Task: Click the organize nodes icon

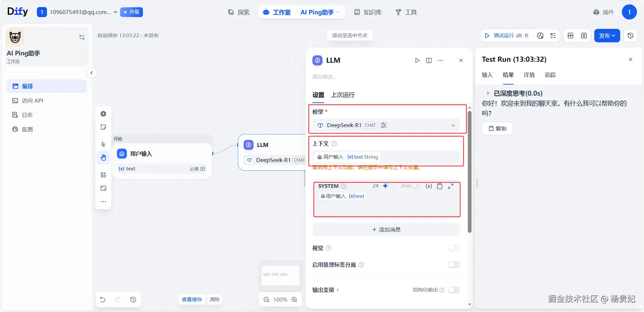Action: (x=103, y=175)
